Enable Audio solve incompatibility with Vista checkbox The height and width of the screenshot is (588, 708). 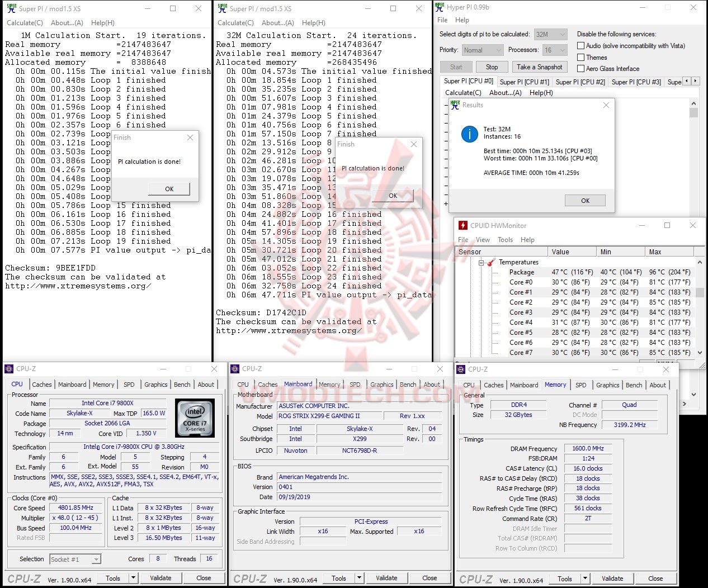click(x=581, y=46)
